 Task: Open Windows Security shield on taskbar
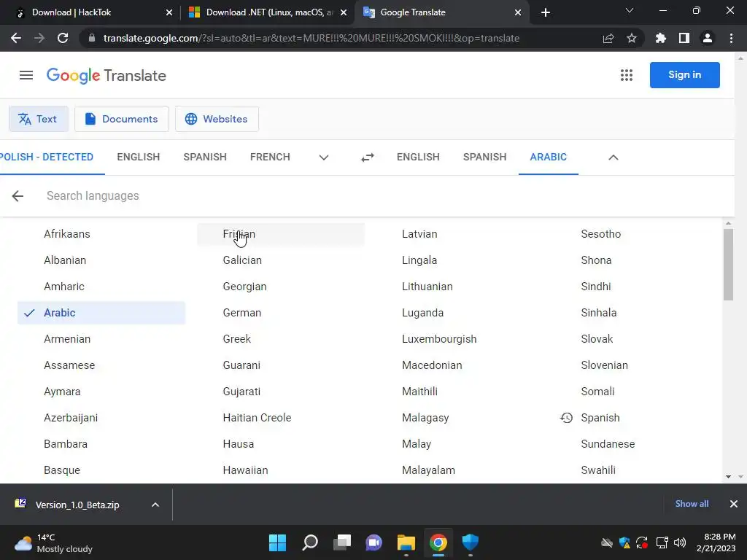pos(471,542)
